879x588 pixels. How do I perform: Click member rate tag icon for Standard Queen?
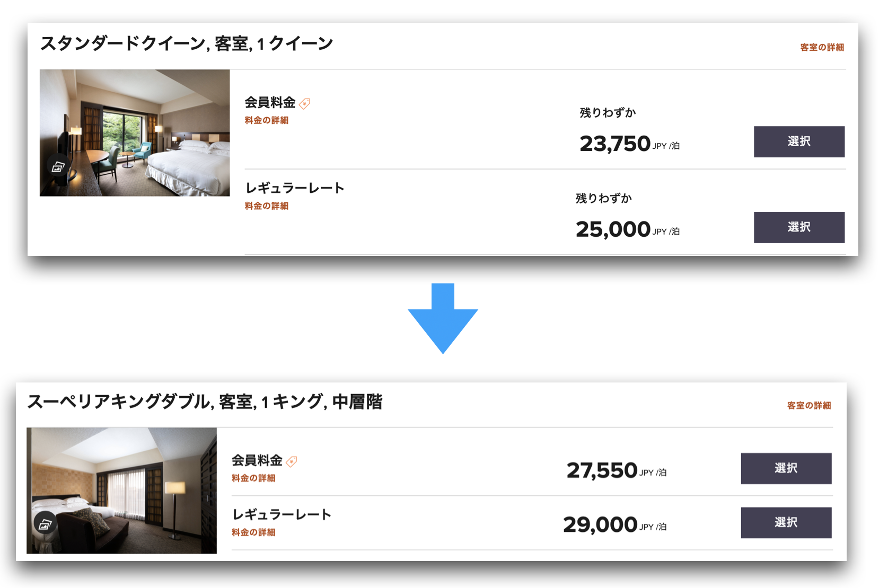[x=304, y=104]
